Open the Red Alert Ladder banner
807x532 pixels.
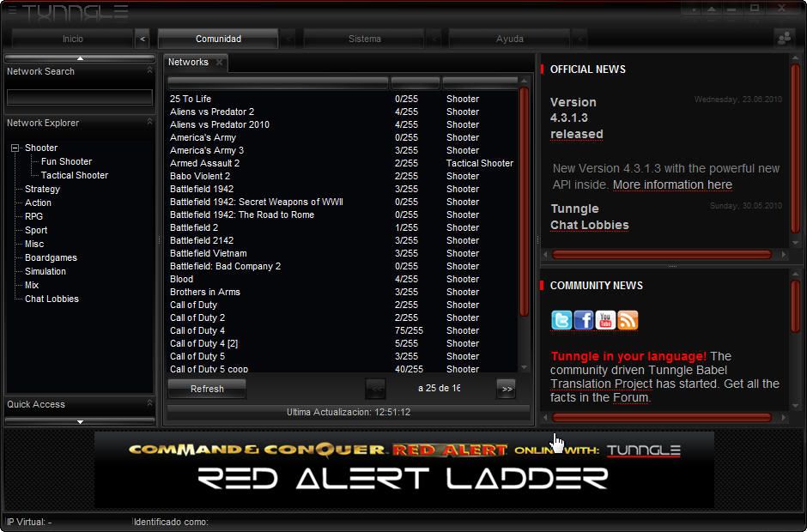pos(404,469)
